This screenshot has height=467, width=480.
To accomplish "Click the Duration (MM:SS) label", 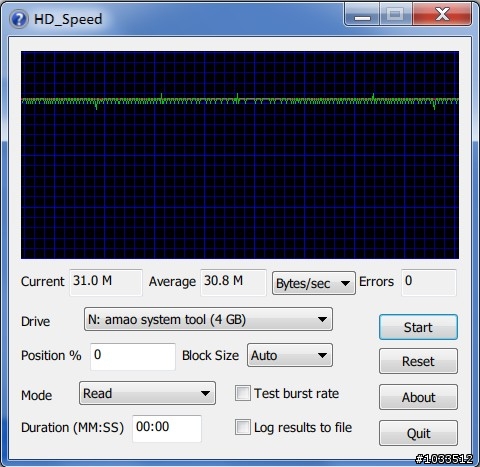I will 72,428.
